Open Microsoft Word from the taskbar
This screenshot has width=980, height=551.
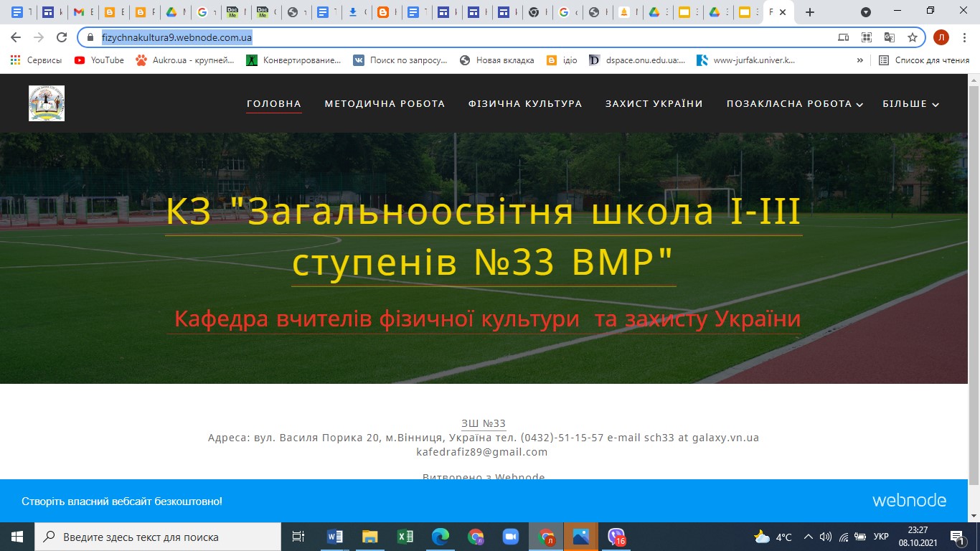click(x=335, y=537)
